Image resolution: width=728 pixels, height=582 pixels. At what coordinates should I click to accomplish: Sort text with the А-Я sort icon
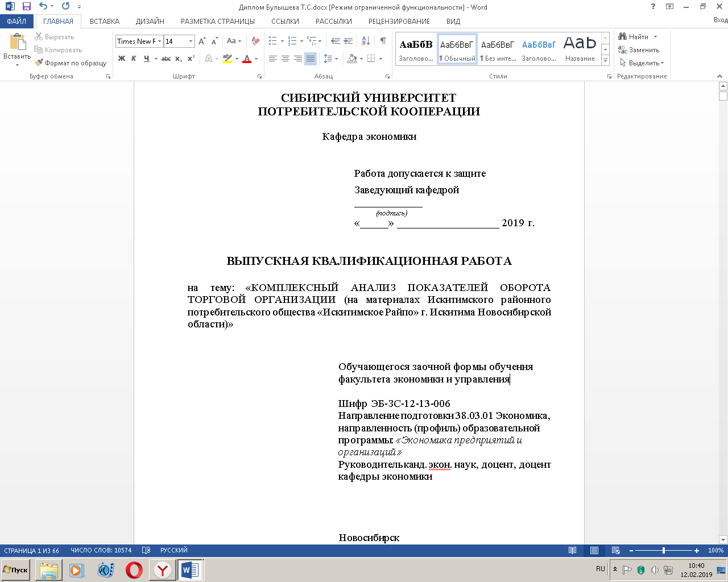pos(366,41)
